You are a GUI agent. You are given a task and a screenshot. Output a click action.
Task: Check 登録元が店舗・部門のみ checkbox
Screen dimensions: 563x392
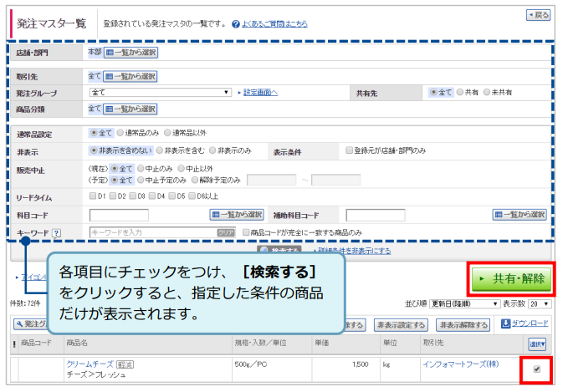(349, 150)
